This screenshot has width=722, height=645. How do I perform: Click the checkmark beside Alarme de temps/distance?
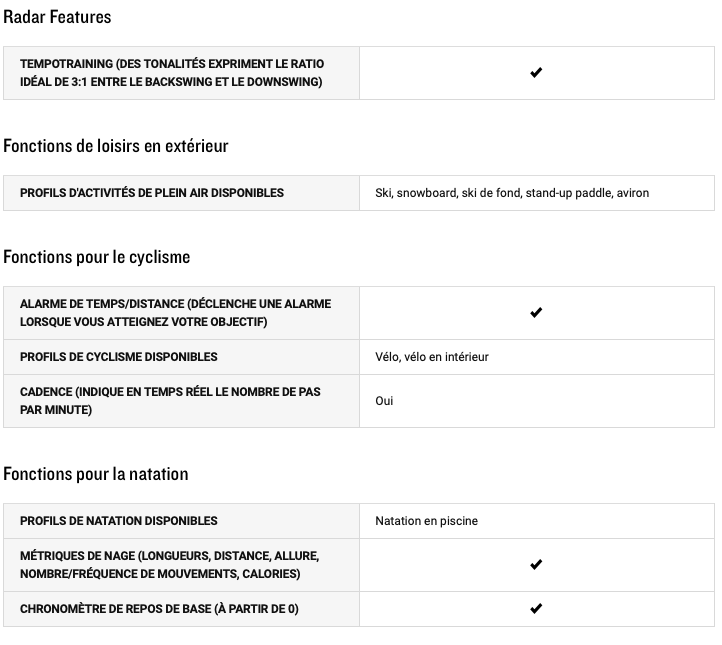click(536, 313)
